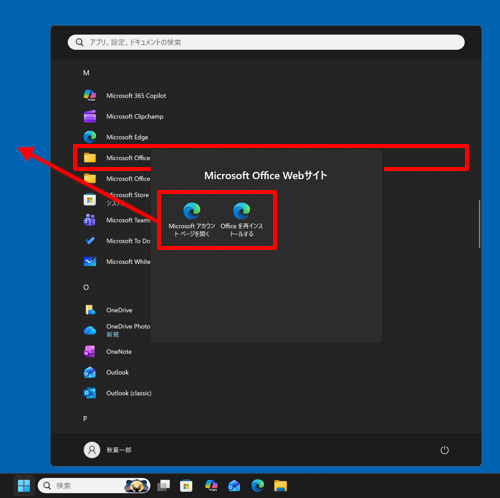Launch Microsoft To Do app

pyautogui.click(x=117, y=241)
